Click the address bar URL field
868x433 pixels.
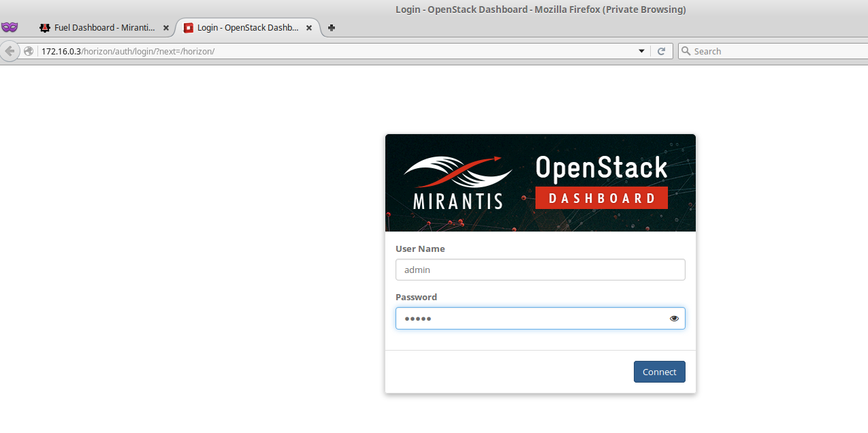(x=337, y=51)
